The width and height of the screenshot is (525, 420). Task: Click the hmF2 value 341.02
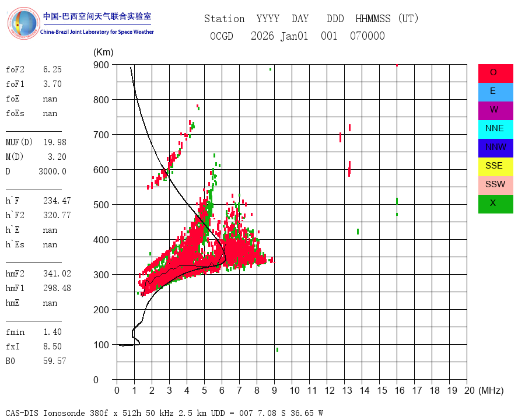coord(57,274)
